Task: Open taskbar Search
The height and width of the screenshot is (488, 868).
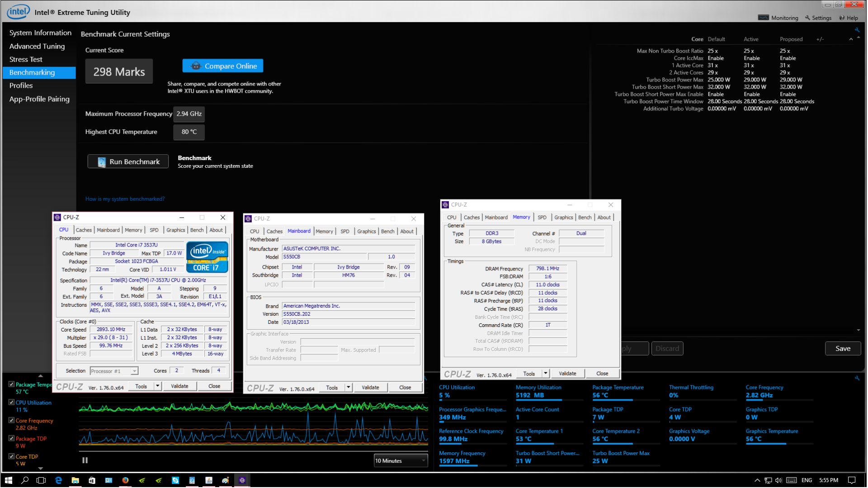Action: 25,480
